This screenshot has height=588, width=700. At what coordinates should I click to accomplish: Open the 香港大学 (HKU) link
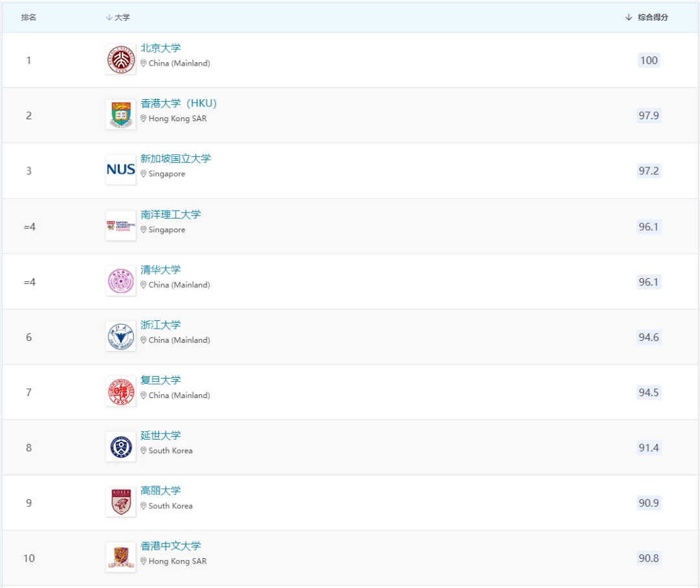[x=179, y=103]
